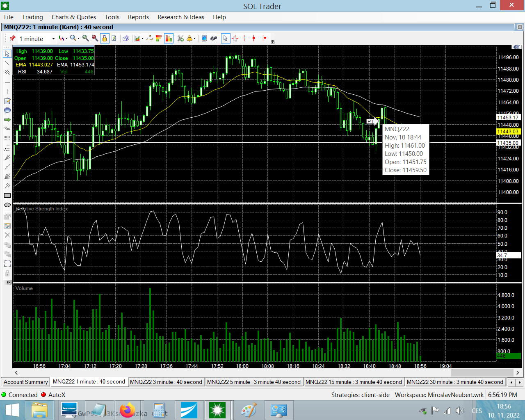The image size is (525, 420).
Task: Add a speech bubble annotation
Action: click(7, 110)
